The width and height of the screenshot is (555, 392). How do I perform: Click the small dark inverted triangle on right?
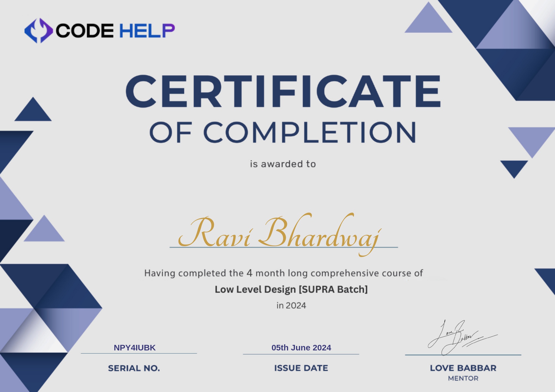(514, 167)
